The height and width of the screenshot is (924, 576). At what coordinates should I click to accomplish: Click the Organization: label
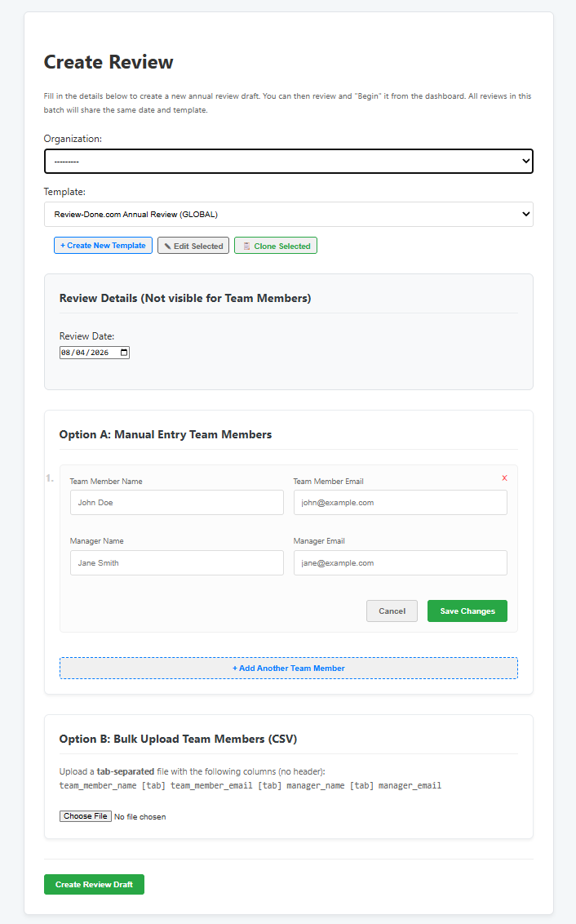73,139
